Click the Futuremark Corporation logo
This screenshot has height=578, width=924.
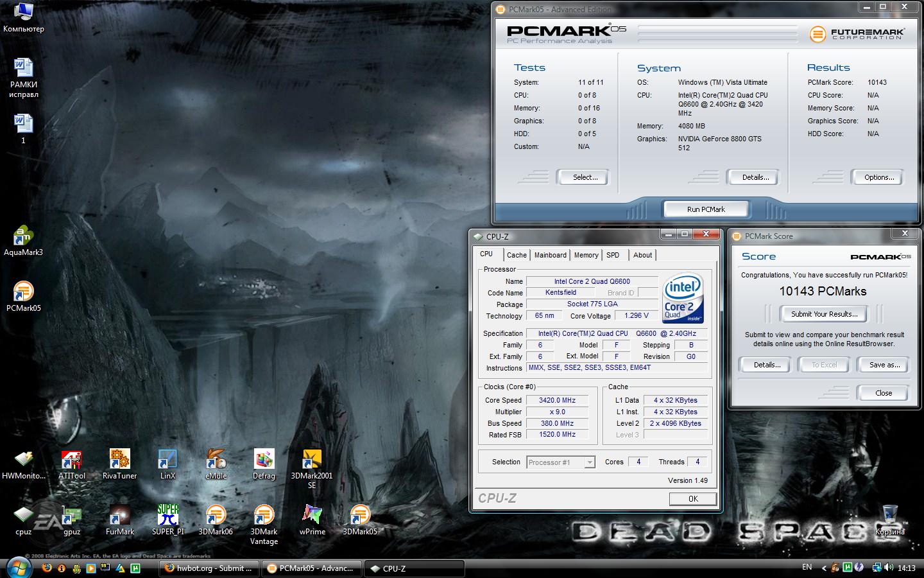point(857,34)
